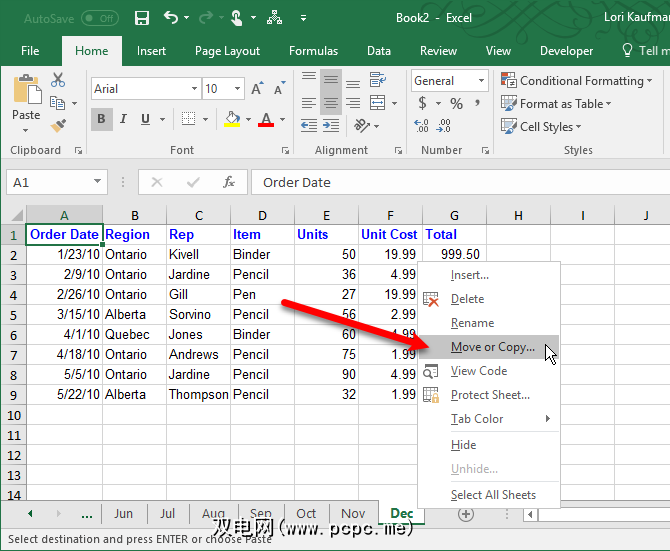Click the yellow fill color button
The image size is (670, 551).
click(x=232, y=120)
